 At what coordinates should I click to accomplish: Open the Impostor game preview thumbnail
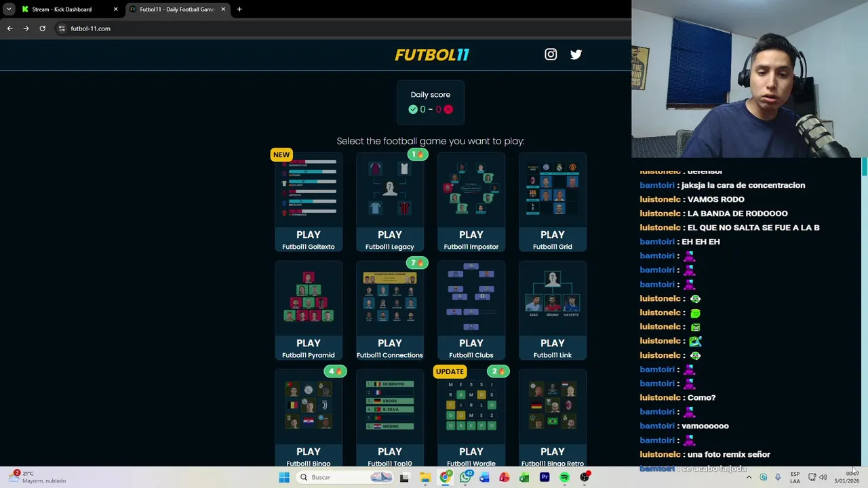click(x=471, y=189)
